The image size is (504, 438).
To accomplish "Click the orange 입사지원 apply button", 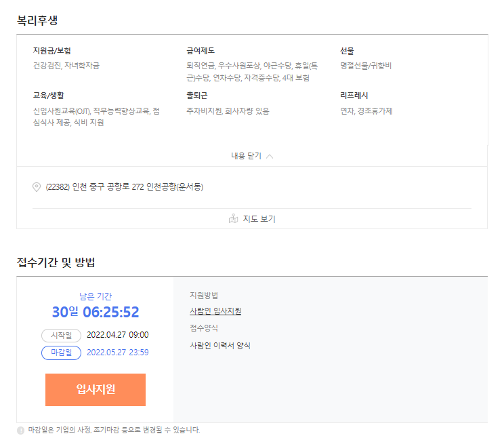I will [x=96, y=390].
